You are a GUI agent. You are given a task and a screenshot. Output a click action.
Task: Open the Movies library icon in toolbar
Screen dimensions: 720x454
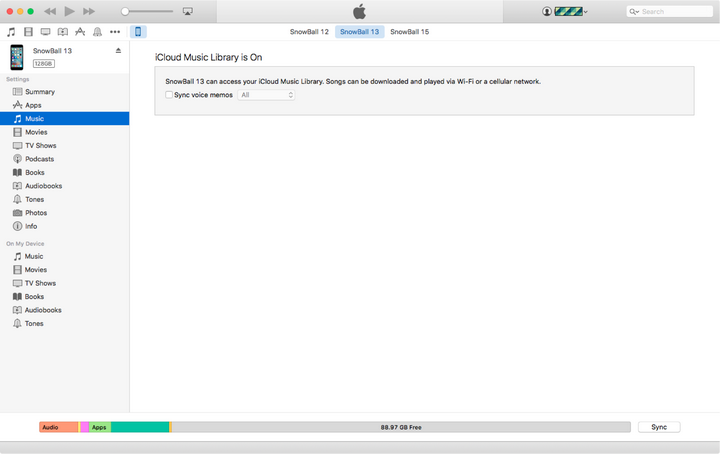(28, 32)
